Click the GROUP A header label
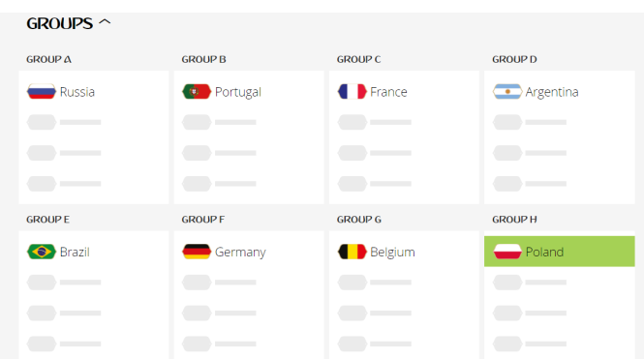Screen dimensions: 644x359 48,59
